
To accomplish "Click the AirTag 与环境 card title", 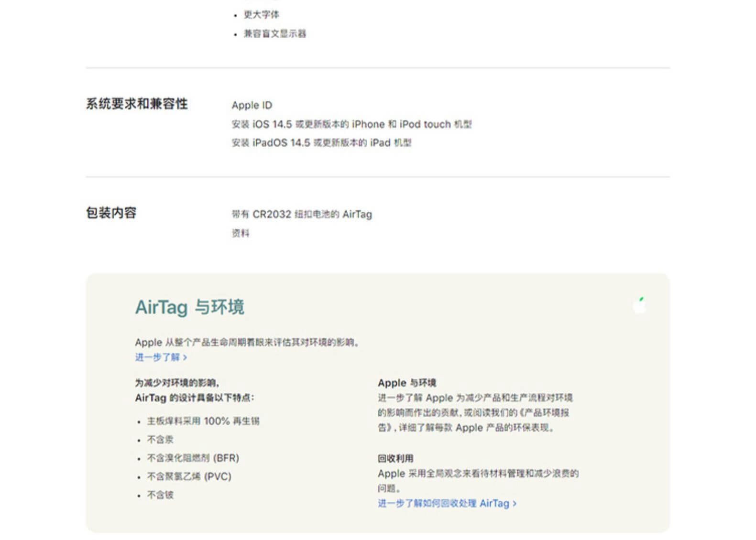I will pos(190,307).
